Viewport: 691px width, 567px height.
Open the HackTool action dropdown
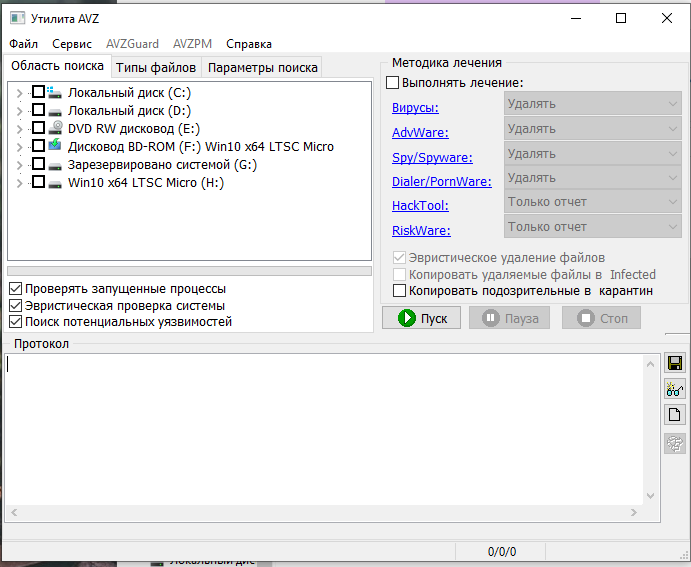[x=593, y=202]
